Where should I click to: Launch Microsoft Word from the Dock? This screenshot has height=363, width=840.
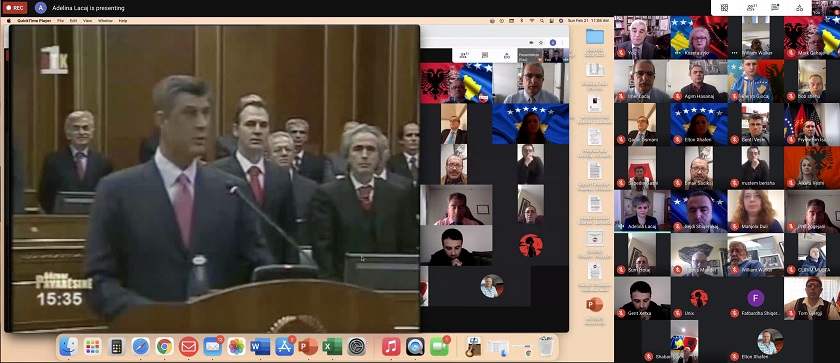[x=260, y=347]
